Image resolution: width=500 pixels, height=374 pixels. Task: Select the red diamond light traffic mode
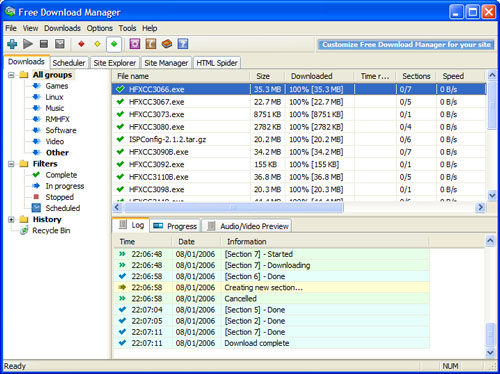(x=81, y=44)
